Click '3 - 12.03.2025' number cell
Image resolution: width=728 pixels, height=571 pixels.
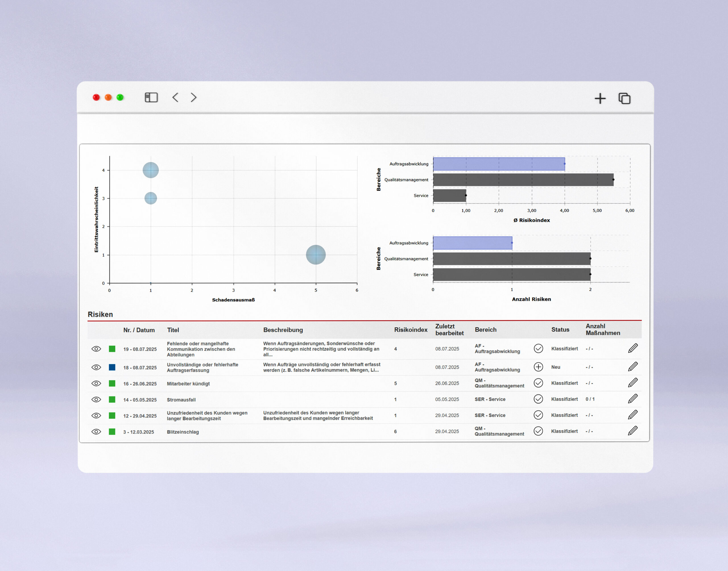(139, 432)
